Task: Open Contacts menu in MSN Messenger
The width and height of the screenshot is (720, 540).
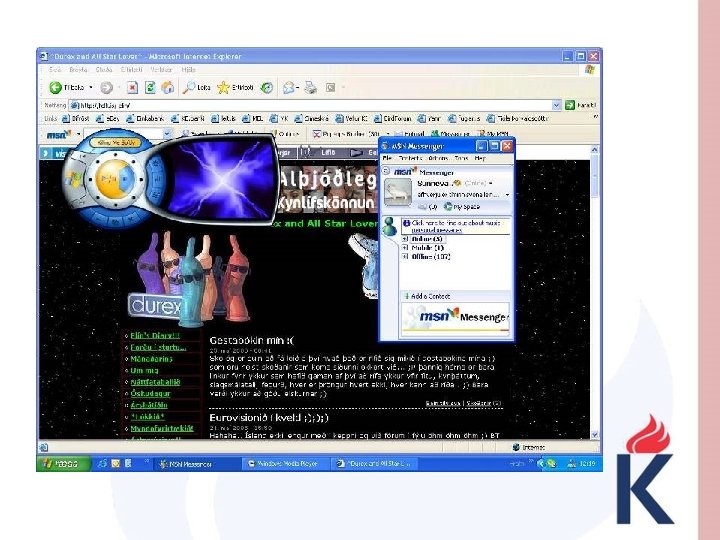Action: click(410, 158)
